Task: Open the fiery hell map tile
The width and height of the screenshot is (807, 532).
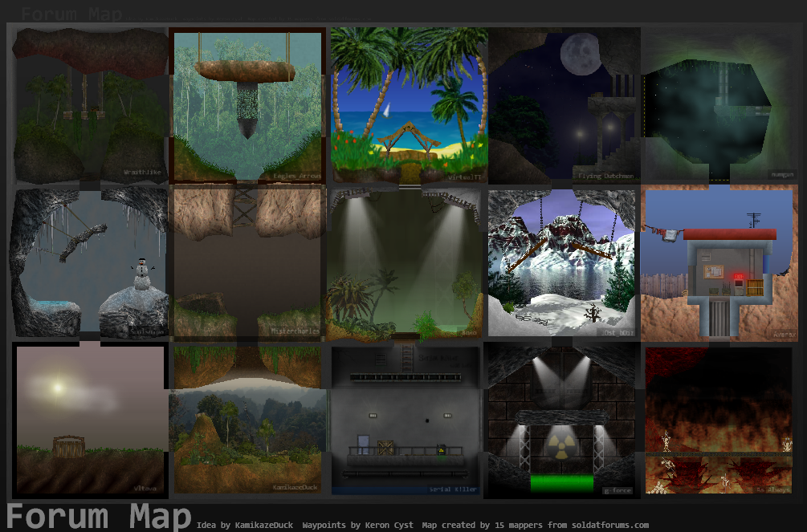Action: coord(719,420)
